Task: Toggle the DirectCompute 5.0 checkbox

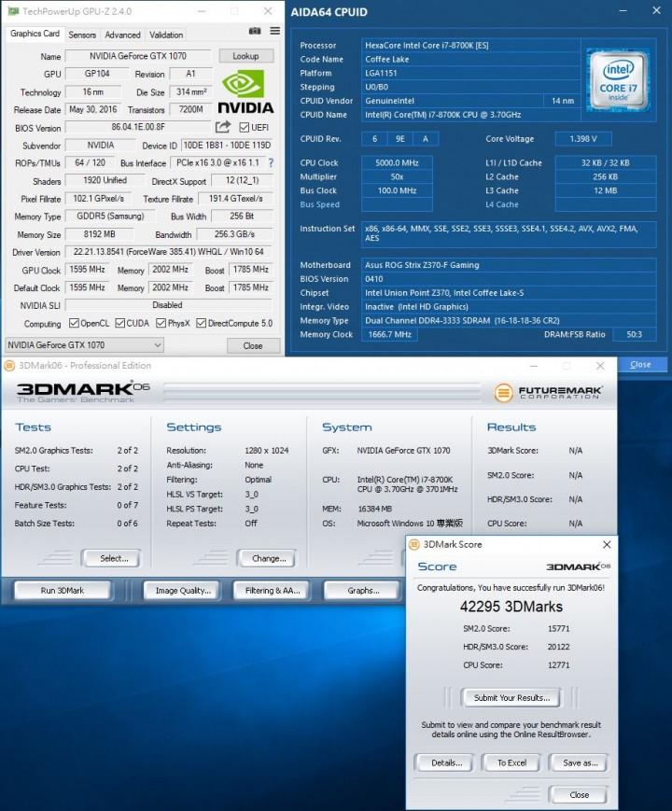Action: pyautogui.click(x=202, y=323)
